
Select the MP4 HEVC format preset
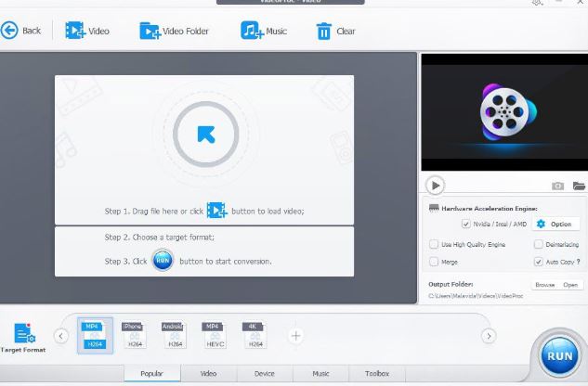pyautogui.click(x=215, y=335)
